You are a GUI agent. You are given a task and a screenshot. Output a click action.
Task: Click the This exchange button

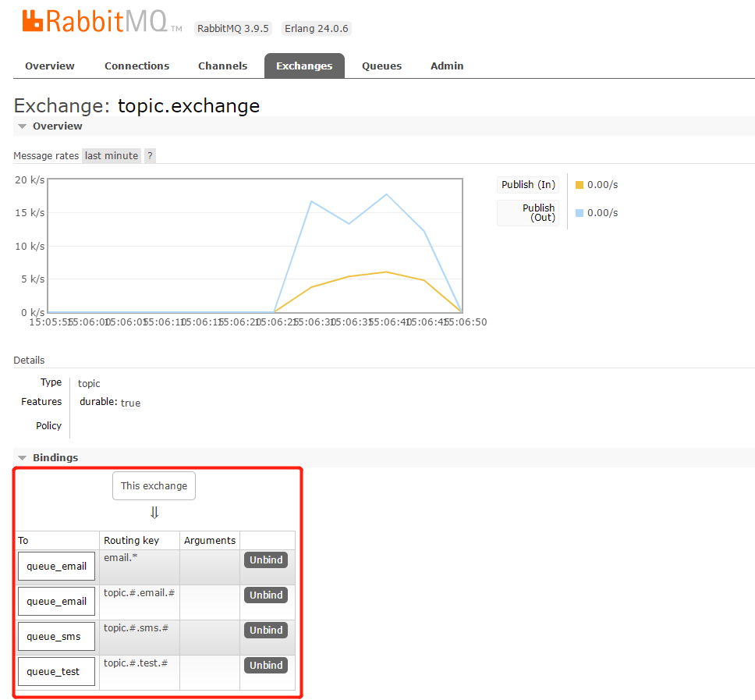coord(154,485)
